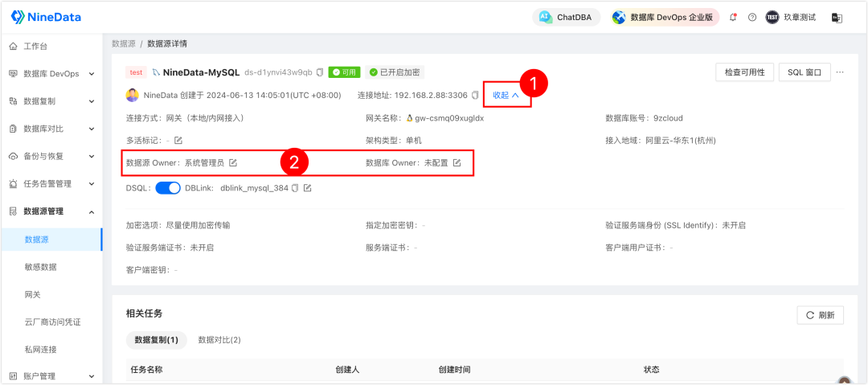Edit the 数据库 Owner
The width and height of the screenshot is (868, 385).
coord(457,163)
